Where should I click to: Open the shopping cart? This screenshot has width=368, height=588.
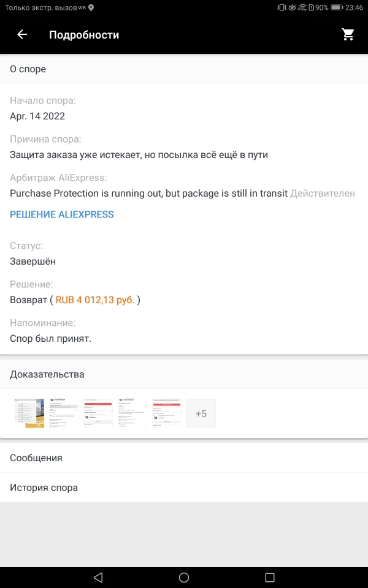click(348, 35)
